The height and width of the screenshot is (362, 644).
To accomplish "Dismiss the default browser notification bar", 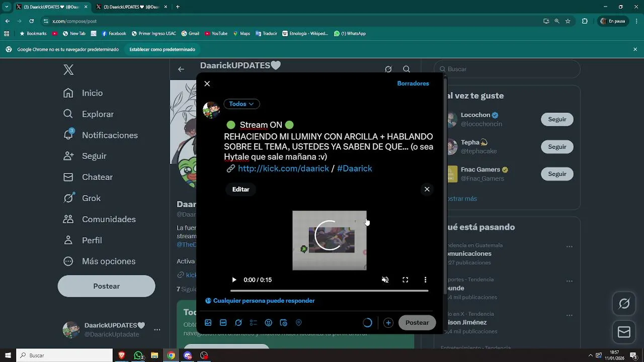I will 635,49.
